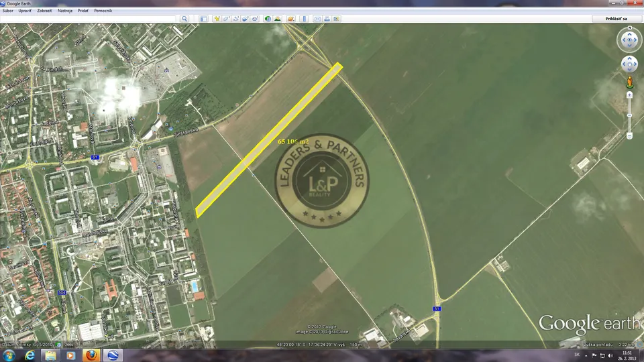
Task: Move down with the pan joystick arrow
Action: [630, 70]
